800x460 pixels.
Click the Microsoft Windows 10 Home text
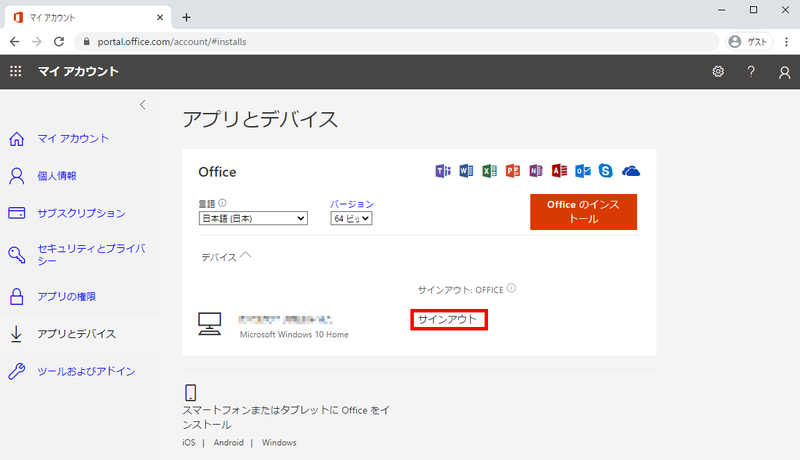pos(294,335)
